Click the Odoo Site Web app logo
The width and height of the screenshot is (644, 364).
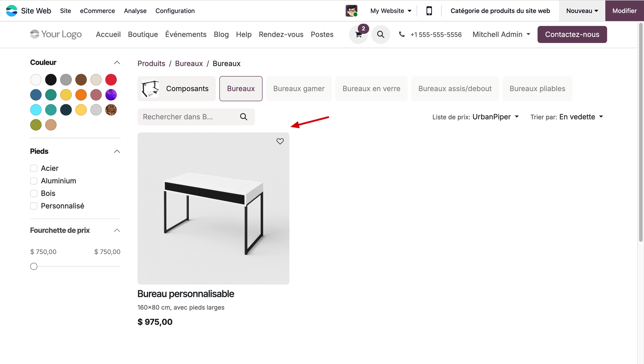click(12, 11)
